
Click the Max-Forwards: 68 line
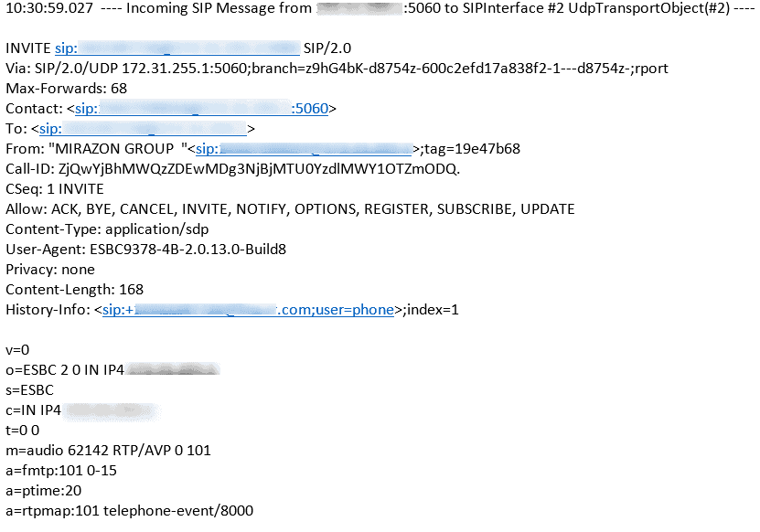pyautogui.click(x=67, y=89)
